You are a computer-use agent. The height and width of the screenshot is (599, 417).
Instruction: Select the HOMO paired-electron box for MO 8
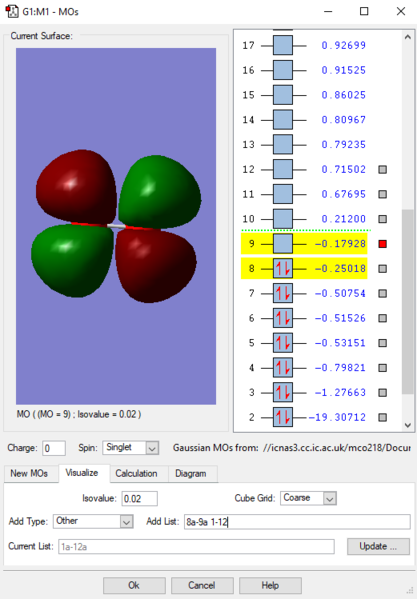283,269
